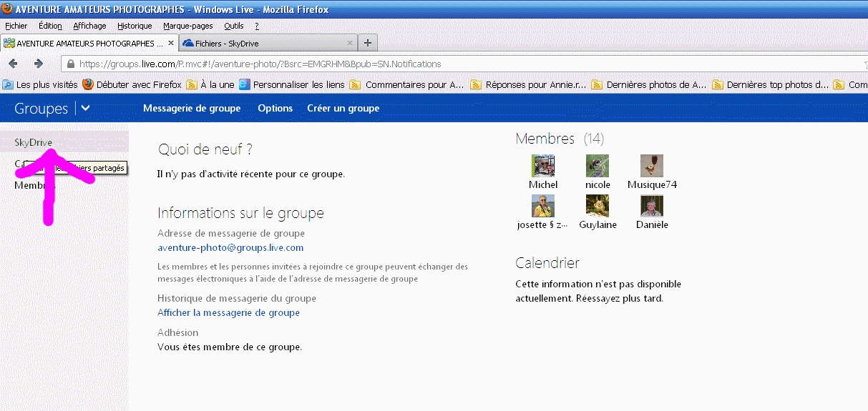Close the AVENTURE AMATEURS PHOTOGRAPHES tab
The width and height of the screenshot is (868, 411).
click(x=171, y=43)
